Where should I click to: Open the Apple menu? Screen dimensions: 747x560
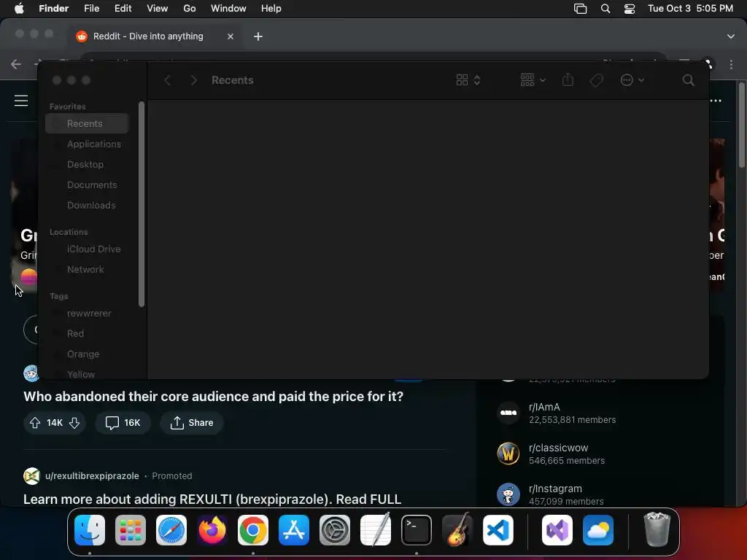pos(19,9)
